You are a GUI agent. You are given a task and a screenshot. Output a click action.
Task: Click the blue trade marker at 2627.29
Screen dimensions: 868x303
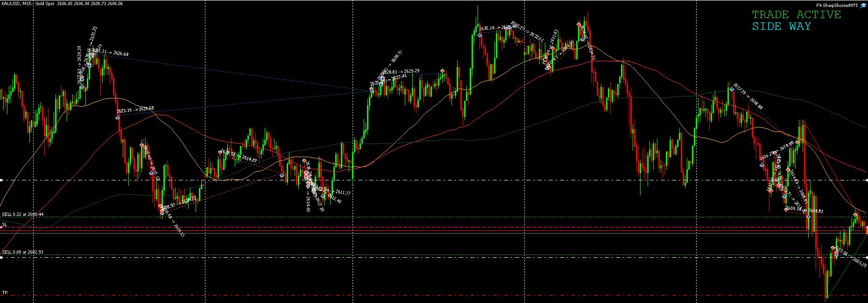732,89
